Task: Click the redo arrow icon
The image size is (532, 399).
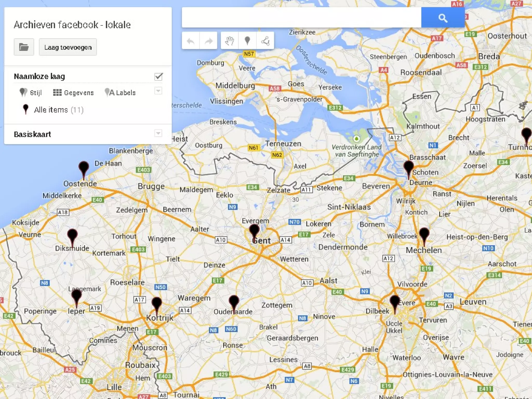Action: (x=209, y=41)
